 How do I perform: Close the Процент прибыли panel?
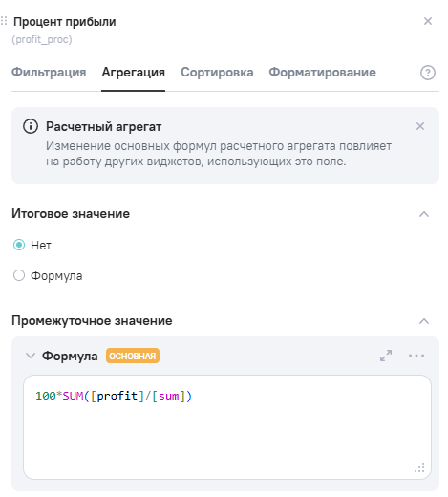(428, 21)
